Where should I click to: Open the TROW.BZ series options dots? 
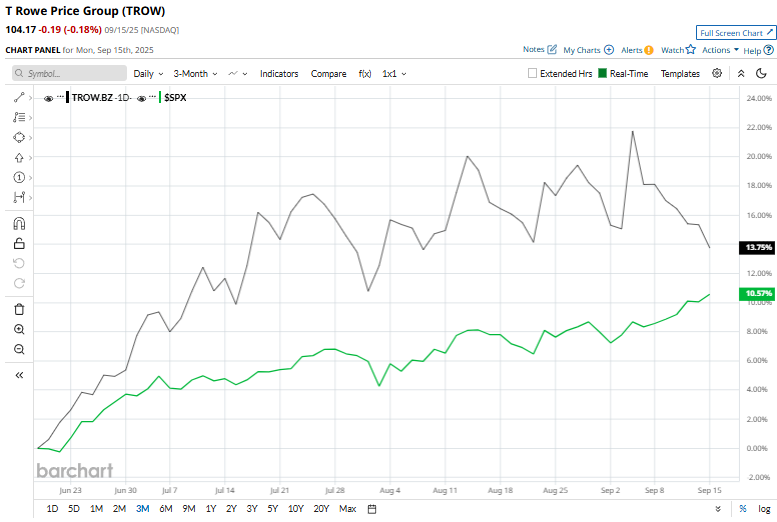pyautogui.click(x=60, y=96)
